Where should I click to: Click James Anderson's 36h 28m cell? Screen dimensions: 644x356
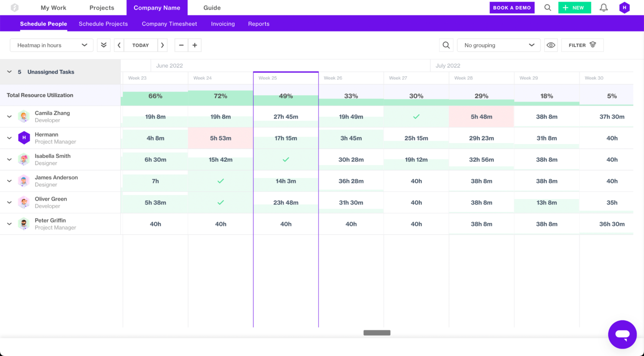[351, 181]
